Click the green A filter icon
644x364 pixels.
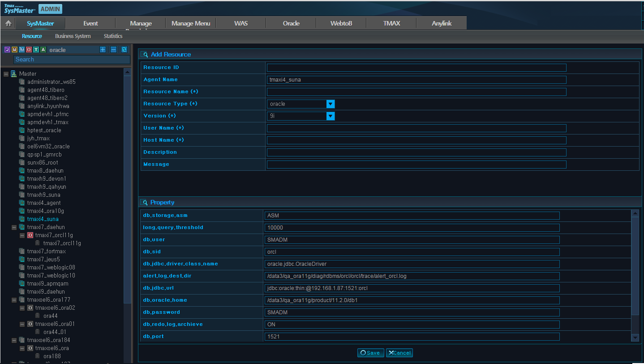[43, 50]
